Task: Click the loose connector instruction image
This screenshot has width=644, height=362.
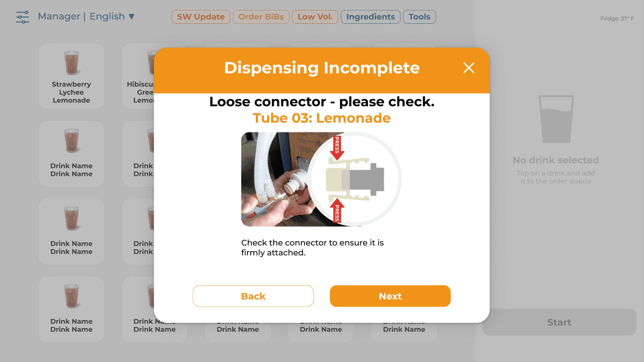Action: [321, 179]
